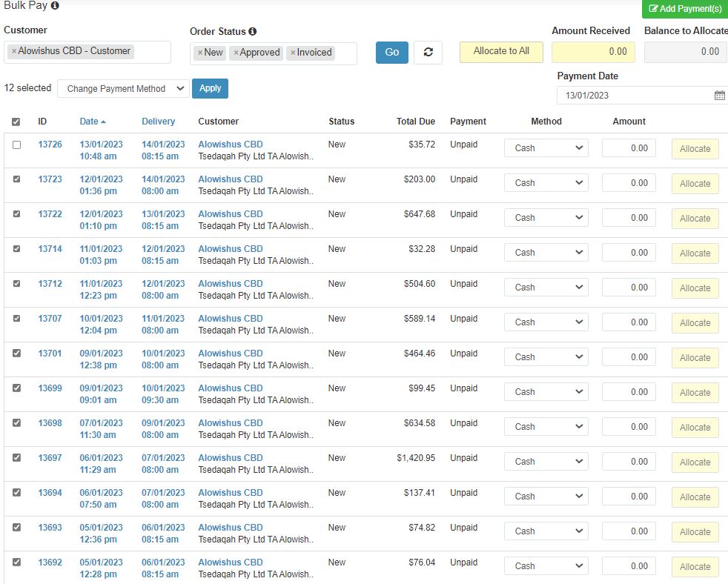This screenshot has width=728, height=584.
Task: Remove the Invoiced order status tag
Action: coord(293,53)
